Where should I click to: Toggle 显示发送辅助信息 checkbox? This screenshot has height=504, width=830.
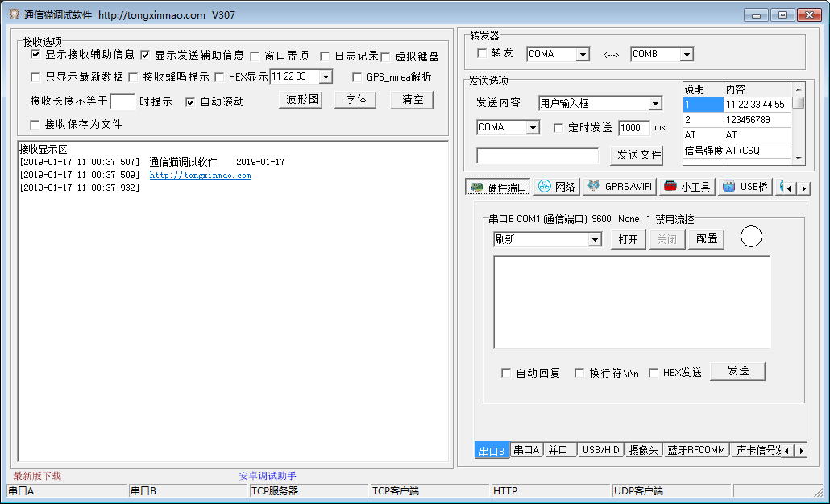pyautogui.click(x=145, y=55)
